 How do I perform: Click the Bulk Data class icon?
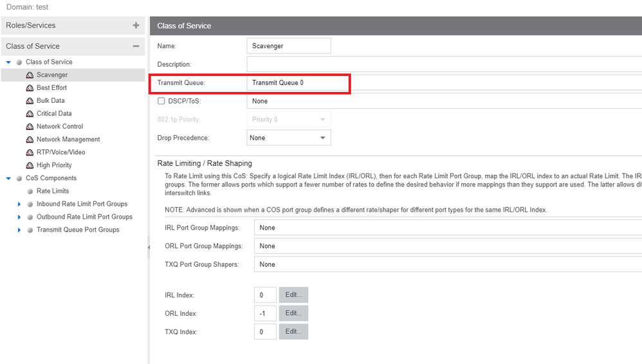(30, 101)
